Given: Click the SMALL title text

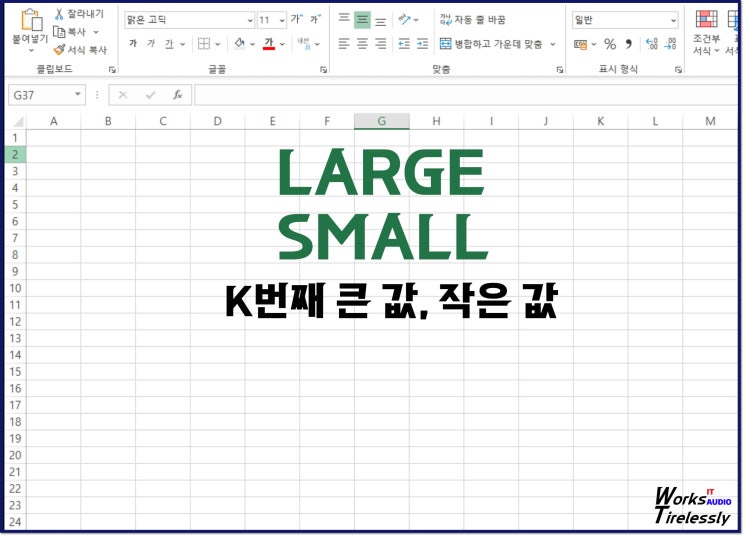Looking at the screenshot, I should point(383,236).
